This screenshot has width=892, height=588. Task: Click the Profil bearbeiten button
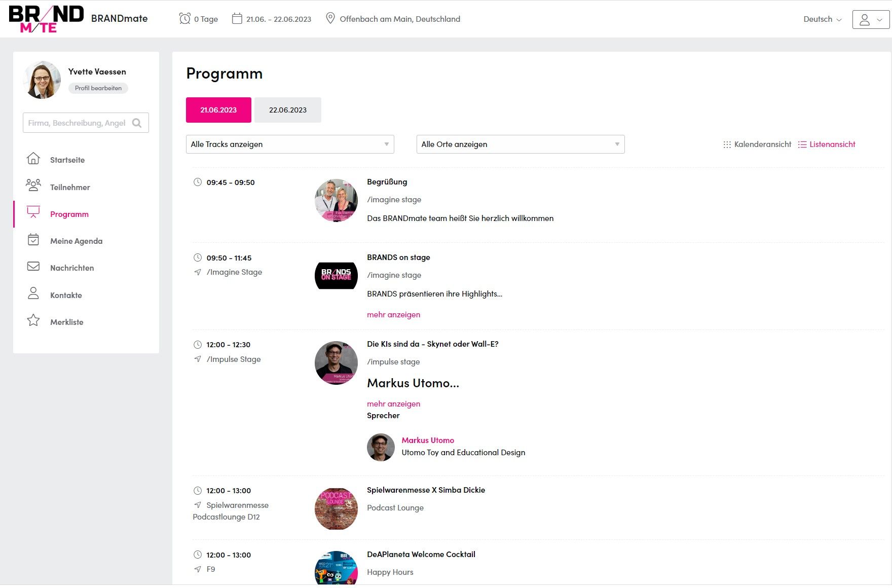click(x=98, y=88)
